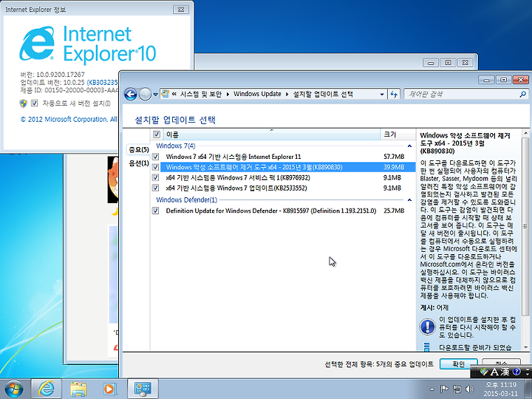
Task: Click the blue restart notice info icon
Action: (x=427, y=327)
